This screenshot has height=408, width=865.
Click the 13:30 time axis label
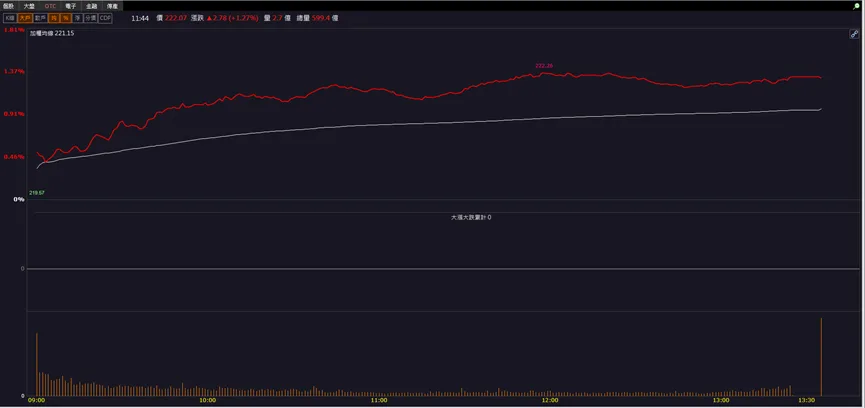(807, 400)
